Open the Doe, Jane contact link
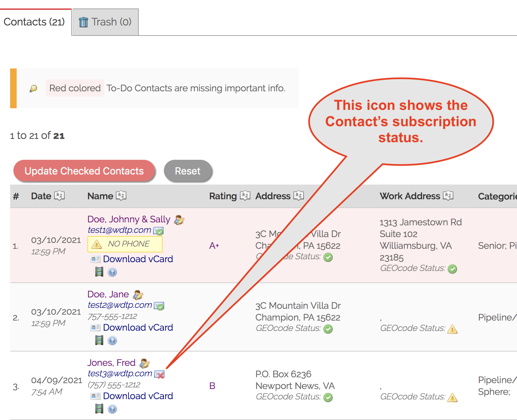Image resolution: width=517 pixels, height=420 pixels. coord(108,294)
